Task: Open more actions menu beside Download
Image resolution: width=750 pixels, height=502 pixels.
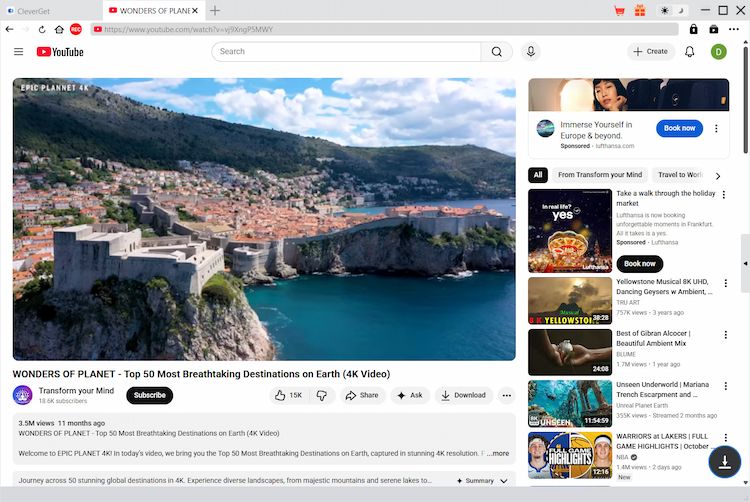Action: (x=506, y=395)
